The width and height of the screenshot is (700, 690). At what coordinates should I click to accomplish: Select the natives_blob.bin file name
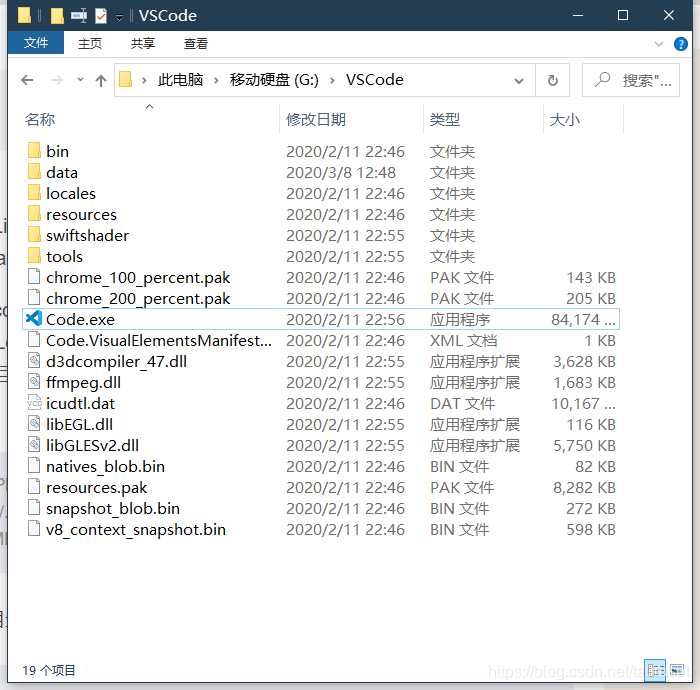point(105,466)
